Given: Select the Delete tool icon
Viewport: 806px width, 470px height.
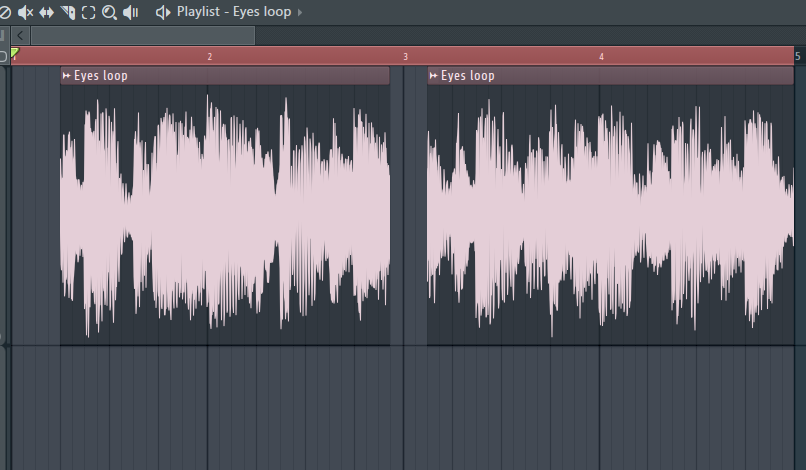Looking at the screenshot, I should [5, 12].
